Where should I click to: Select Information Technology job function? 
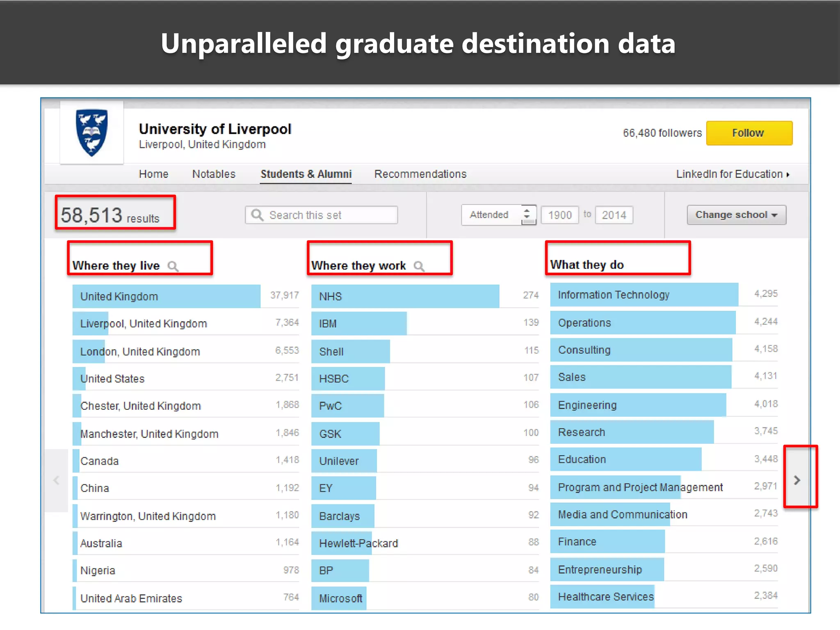point(664,294)
